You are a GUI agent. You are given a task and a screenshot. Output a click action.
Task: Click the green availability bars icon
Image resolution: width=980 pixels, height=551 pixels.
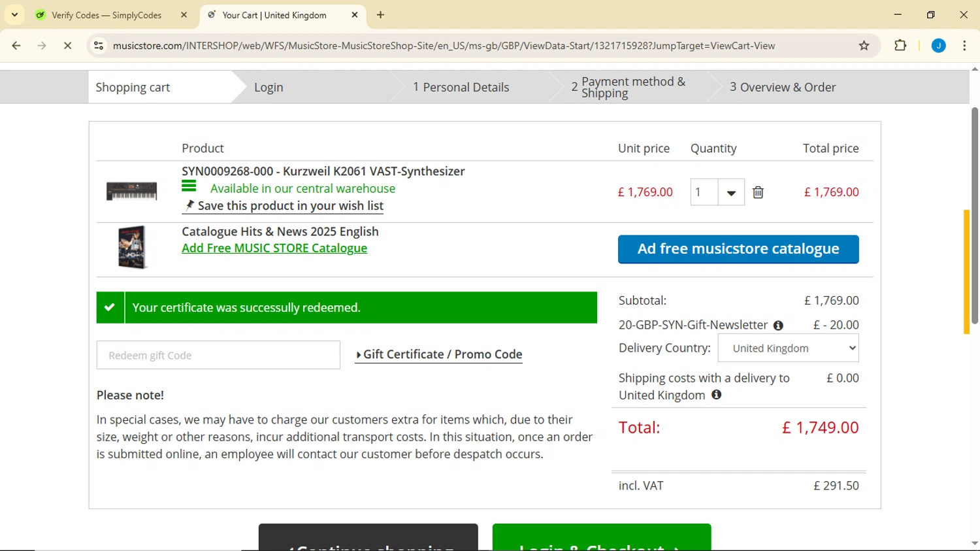pos(189,186)
